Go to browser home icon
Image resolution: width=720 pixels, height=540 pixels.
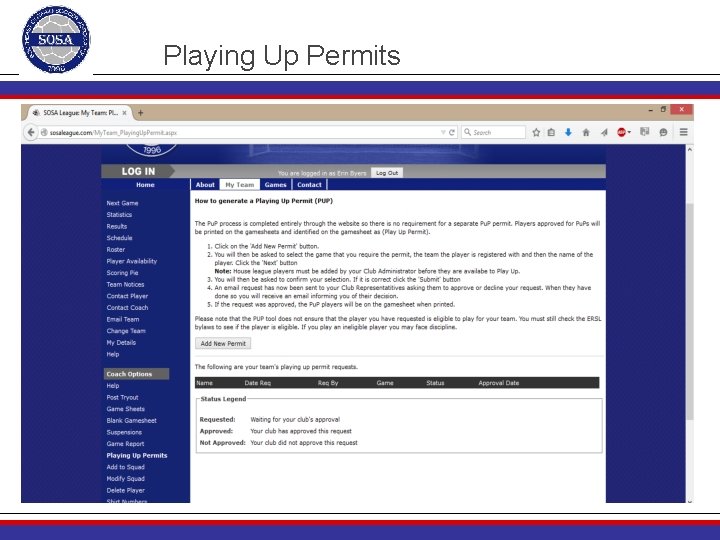click(x=586, y=132)
